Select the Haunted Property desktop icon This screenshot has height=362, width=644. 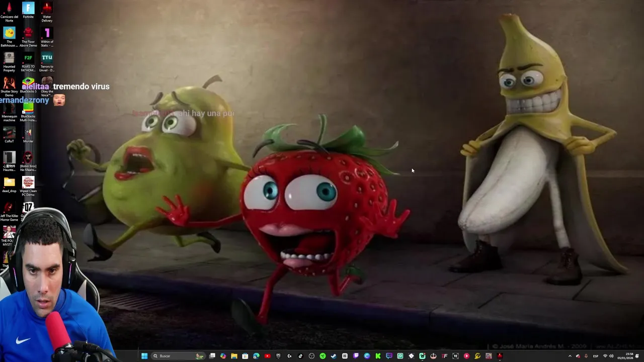[x=9, y=62]
